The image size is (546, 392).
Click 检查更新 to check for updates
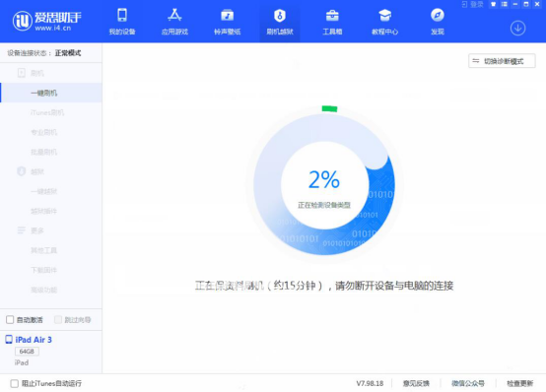[520, 383]
